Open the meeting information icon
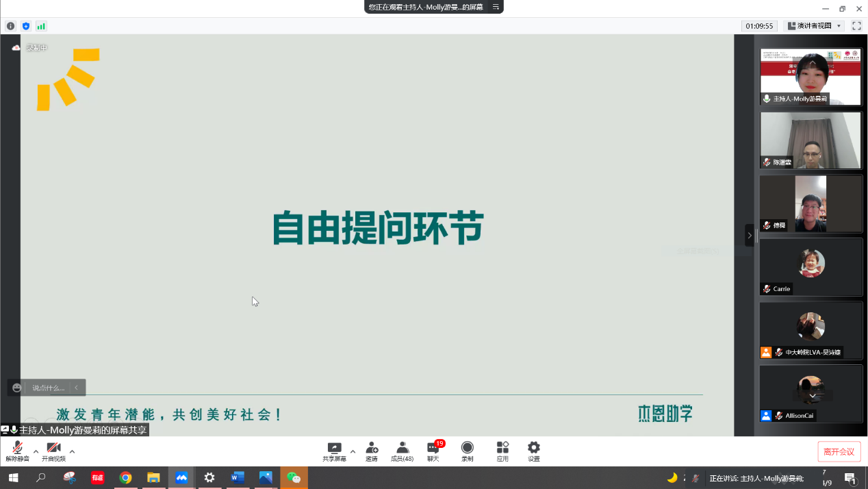 (10, 25)
